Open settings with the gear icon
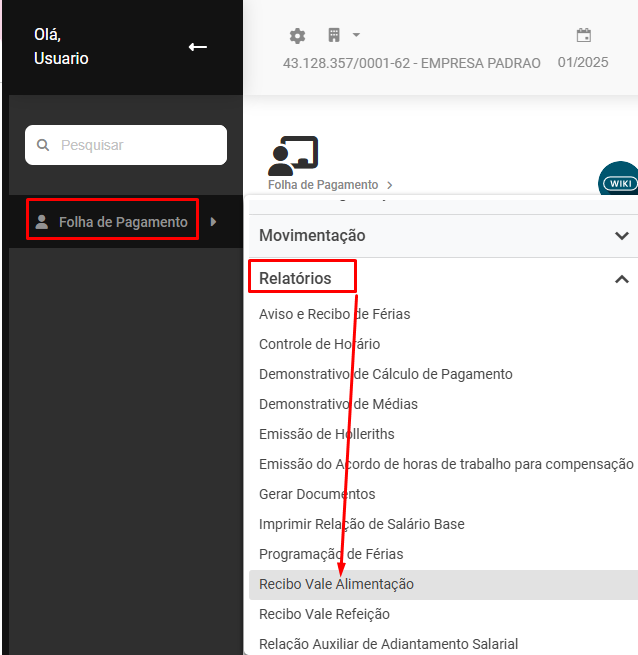This screenshot has width=638, height=655. point(297,36)
